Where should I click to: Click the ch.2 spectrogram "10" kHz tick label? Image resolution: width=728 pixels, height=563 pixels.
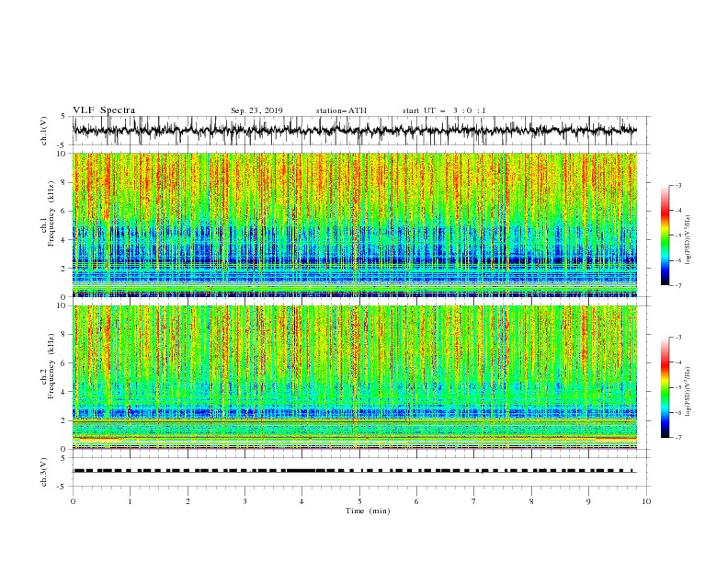tap(62, 305)
